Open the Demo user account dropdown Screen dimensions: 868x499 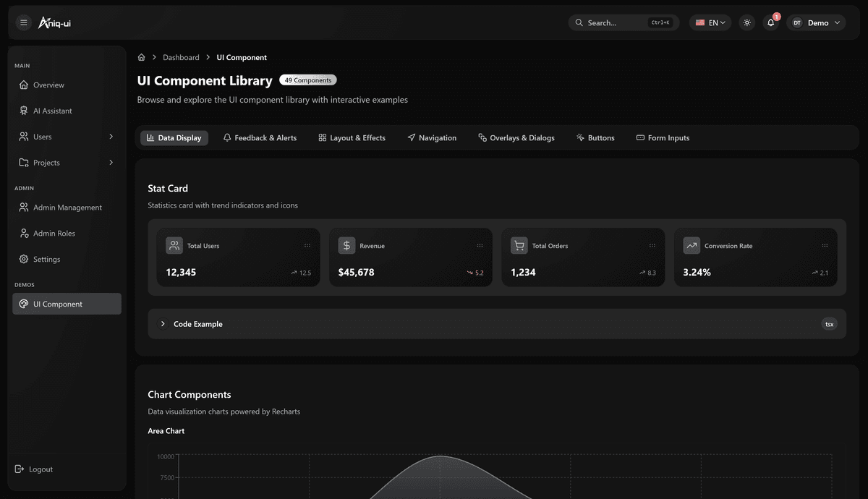tap(817, 22)
